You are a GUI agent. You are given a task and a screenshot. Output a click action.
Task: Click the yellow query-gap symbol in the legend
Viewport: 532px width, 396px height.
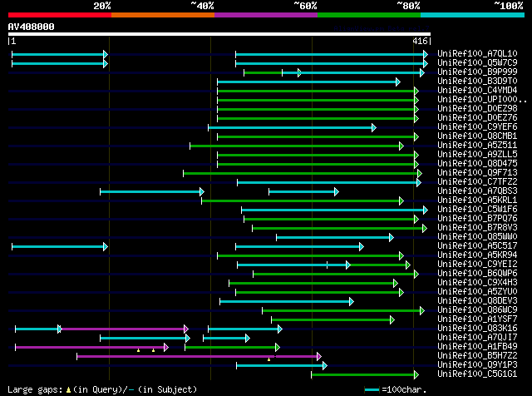pyautogui.click(x=68, y=390)
